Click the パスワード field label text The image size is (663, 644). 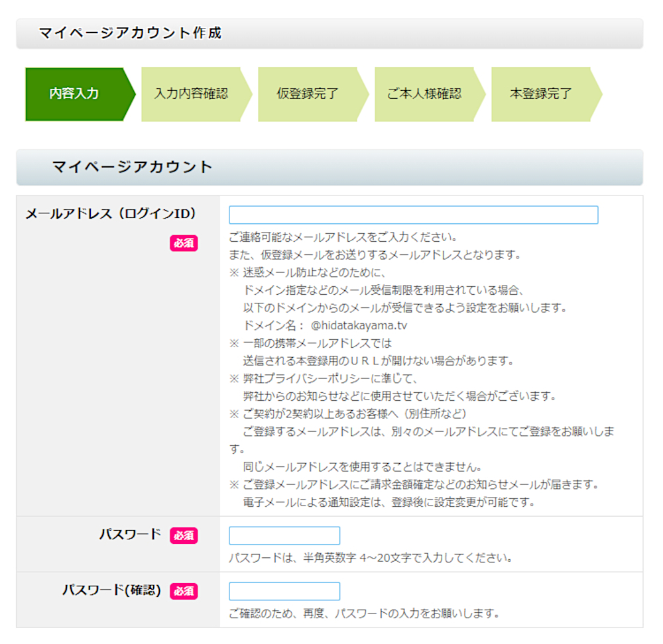click(x=130, y=534)
